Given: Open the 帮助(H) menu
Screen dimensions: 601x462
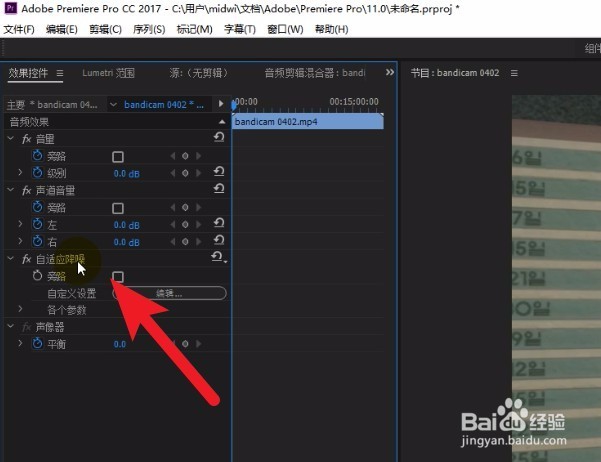Looking at the screenshot, I should tap(332, 30).
